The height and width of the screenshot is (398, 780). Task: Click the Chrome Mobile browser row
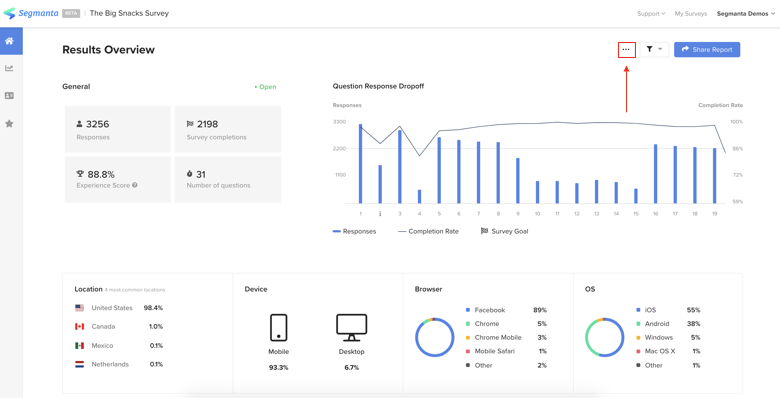505,337
